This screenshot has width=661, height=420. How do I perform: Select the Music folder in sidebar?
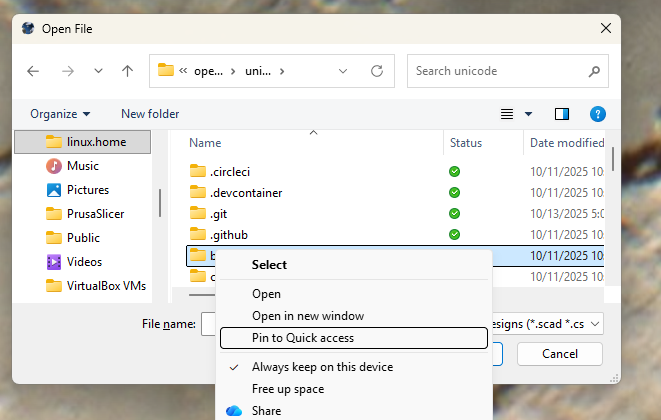82,166
